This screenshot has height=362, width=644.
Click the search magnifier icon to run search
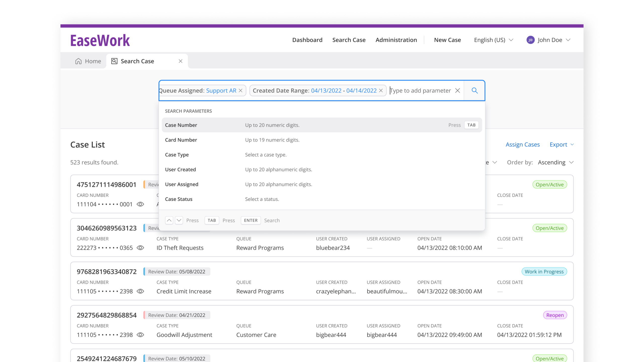click(474, 90)
